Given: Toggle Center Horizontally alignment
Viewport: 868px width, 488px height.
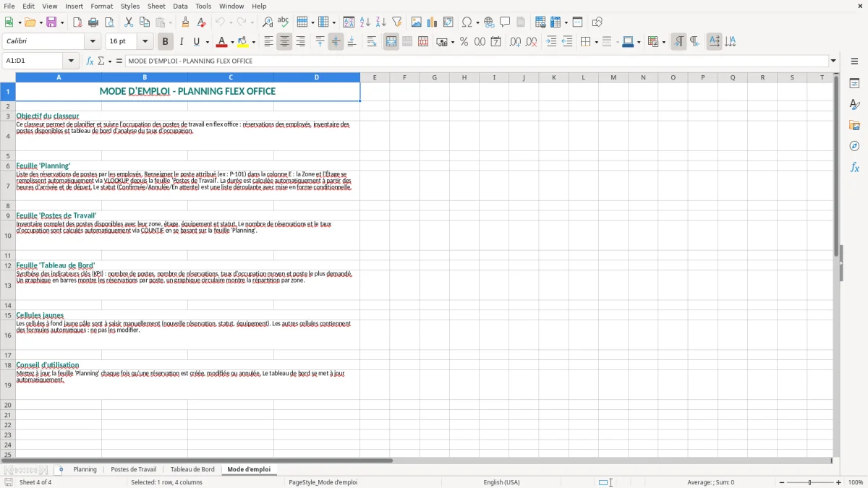Looking at the screenshot, I should 284,42.
